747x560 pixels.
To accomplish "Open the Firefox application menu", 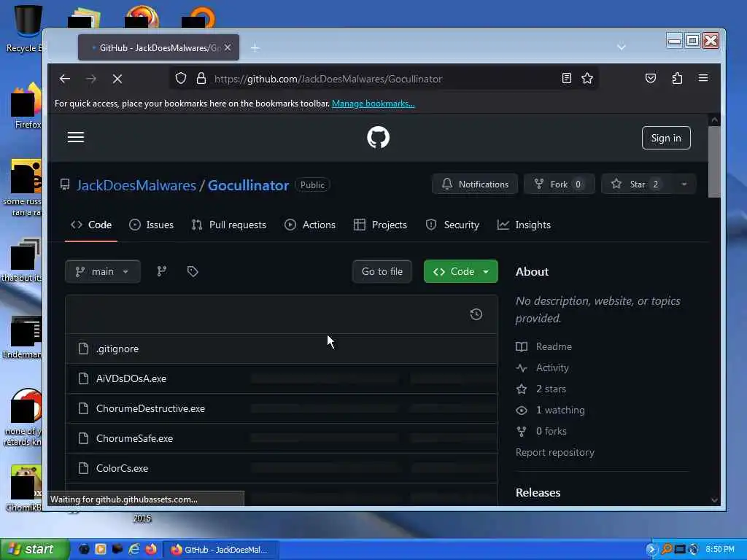I will (703, 78).
